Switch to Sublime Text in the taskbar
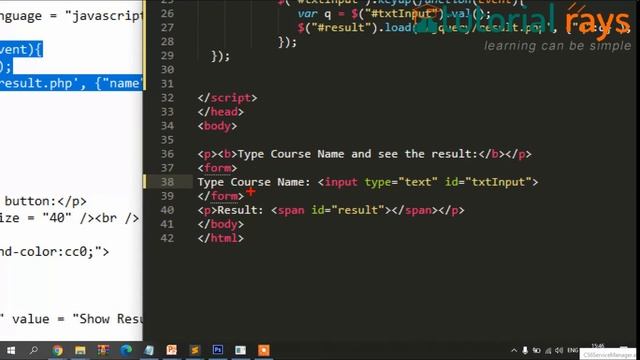The image size is (640, 360). (x=195, y=350)
